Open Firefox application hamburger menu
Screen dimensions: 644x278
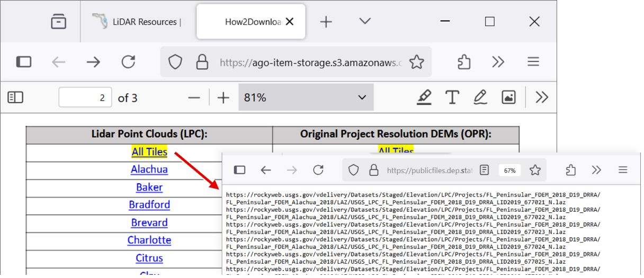533,62
